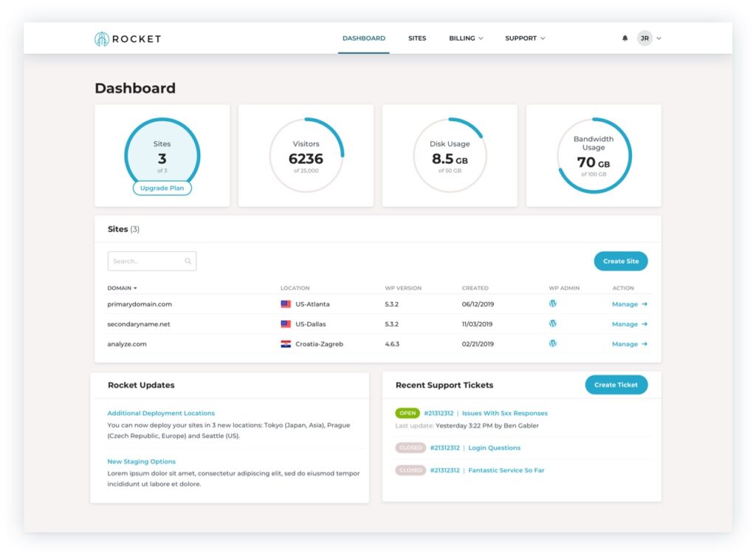Click the US flag beside US-Atlanta
756x557 pixels.
tap(285, 304)
